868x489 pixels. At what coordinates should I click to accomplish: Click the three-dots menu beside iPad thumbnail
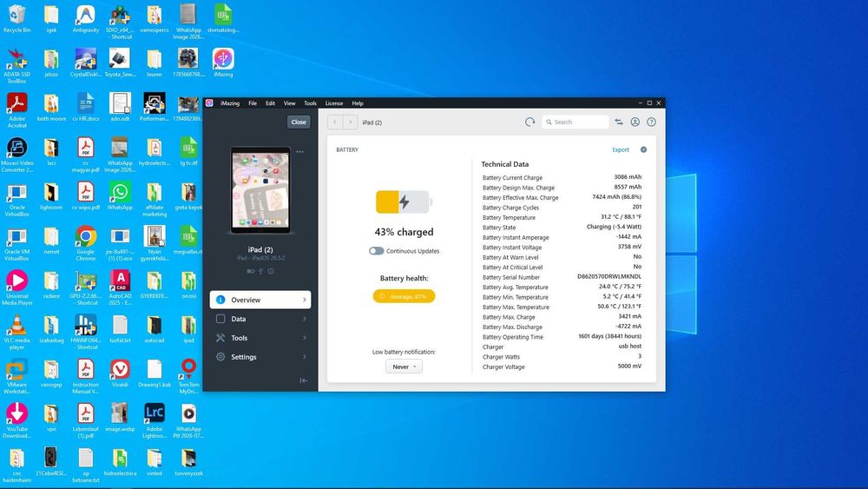(299, 152)
